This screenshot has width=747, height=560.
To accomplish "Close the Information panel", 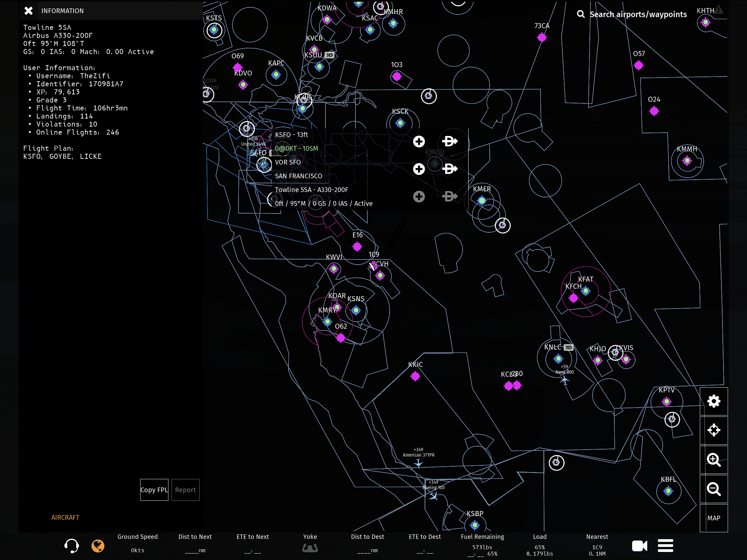I will click(x=29, y=11).
